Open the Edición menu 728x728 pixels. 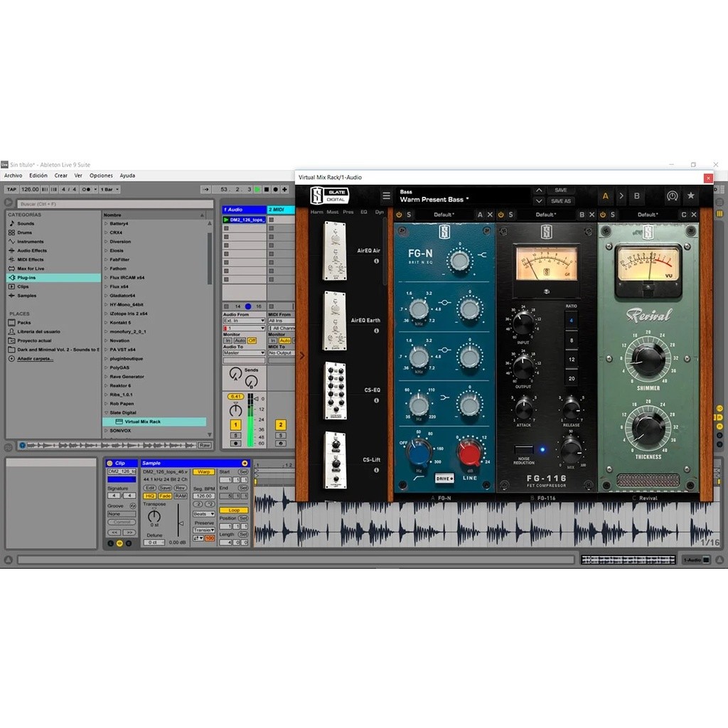[38, 176]
